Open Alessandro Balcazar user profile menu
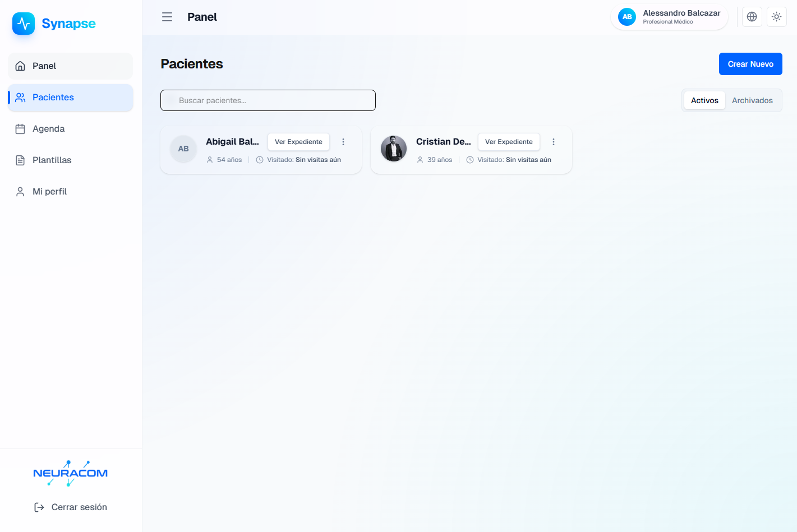Screen dimensions: 797x532 [x=669, y=17]
